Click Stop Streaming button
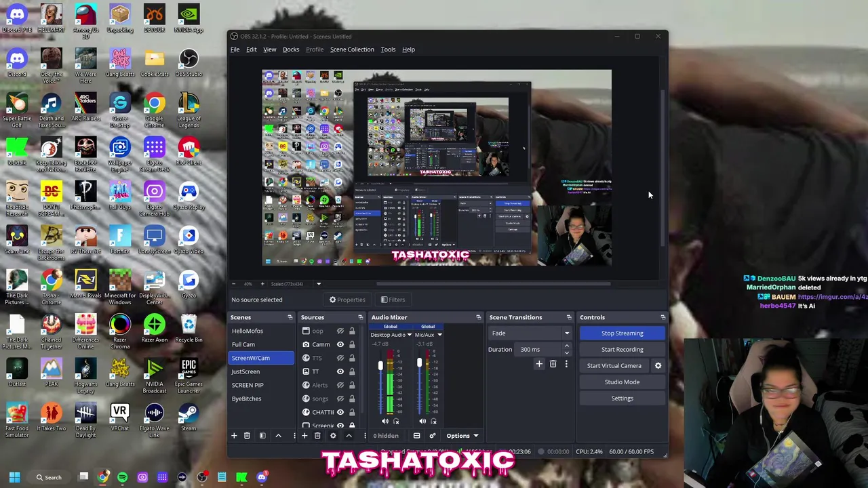 tap(622, 333)
